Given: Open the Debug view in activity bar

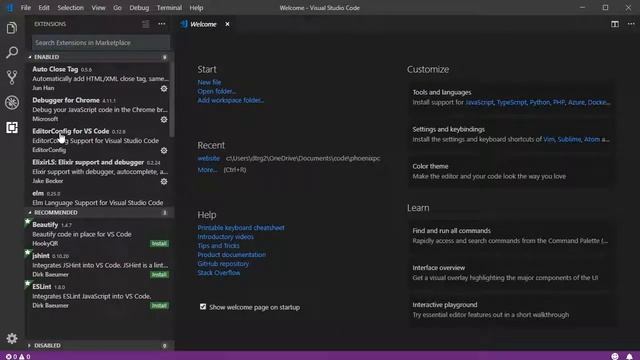Looking at the screenshot, I should (x=12, y=102).
